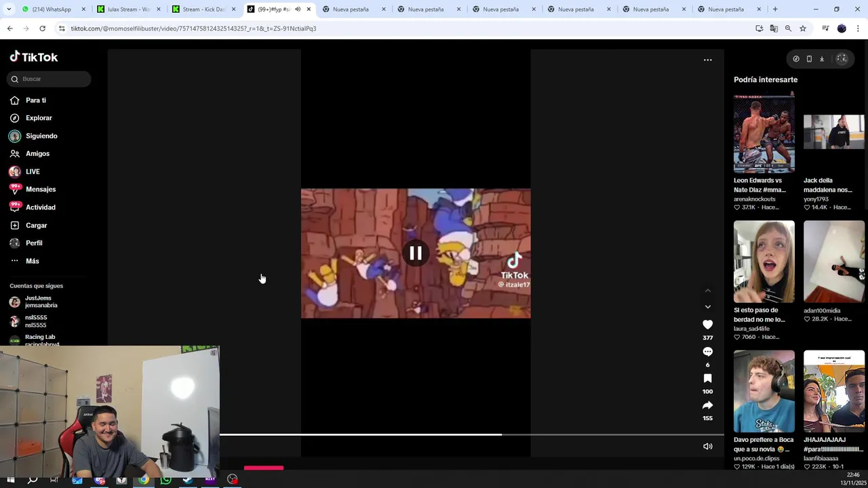Open the adam100midia video thumbnail
Viewport: 868px width, 488px height.
834,262
